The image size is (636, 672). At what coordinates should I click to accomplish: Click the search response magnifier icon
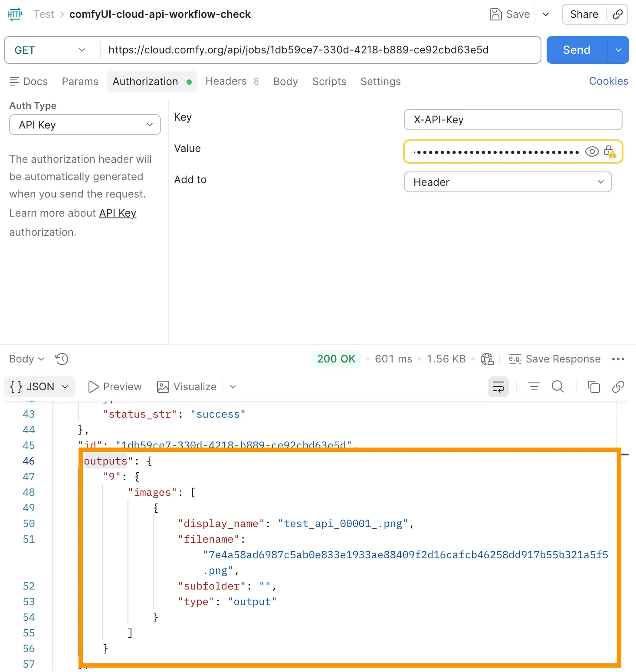(x=558, y=386)
